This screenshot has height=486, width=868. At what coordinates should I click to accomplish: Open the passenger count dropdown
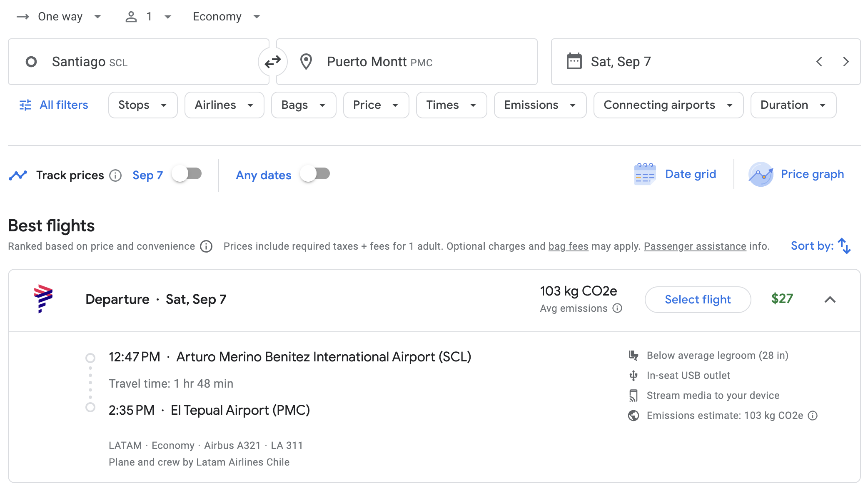pos(148,17)
